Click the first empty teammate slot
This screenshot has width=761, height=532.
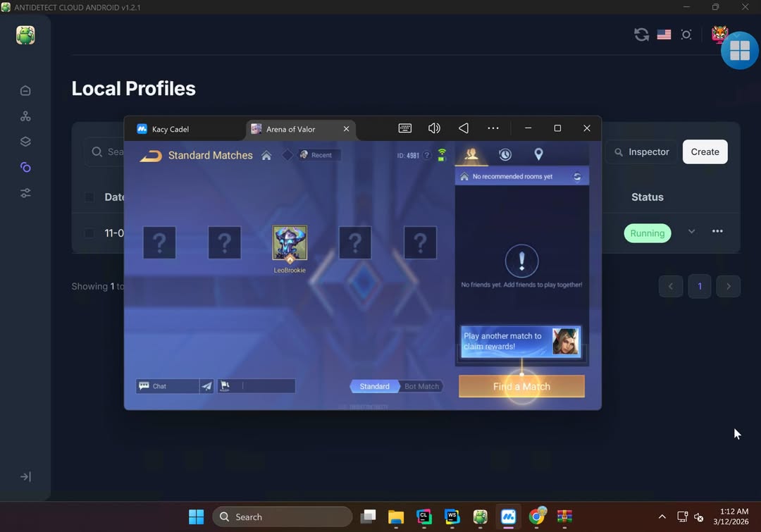coord(159,242)
